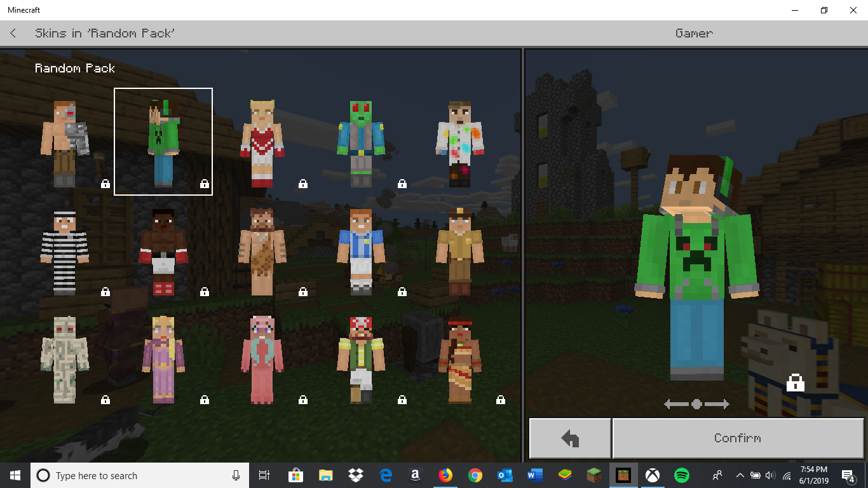868x488 pixels.
Task: Select the prisoner striped skin
Action: (64, 253)
